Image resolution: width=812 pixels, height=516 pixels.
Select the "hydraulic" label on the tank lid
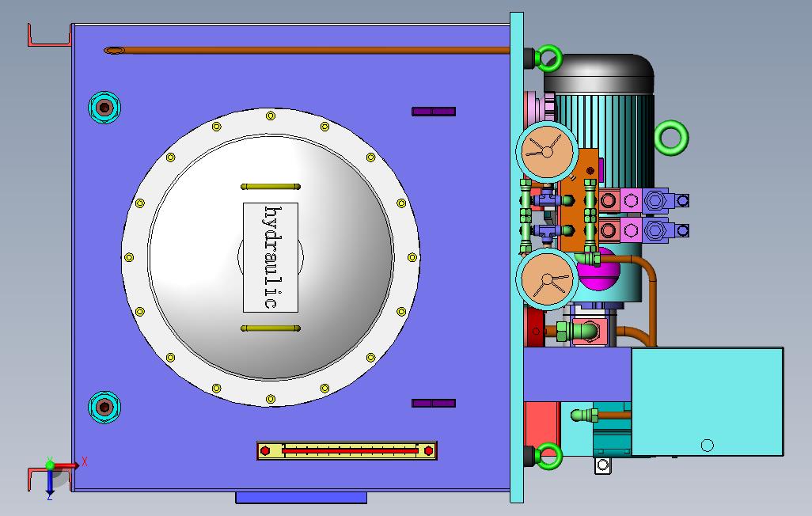coord(271,257)
